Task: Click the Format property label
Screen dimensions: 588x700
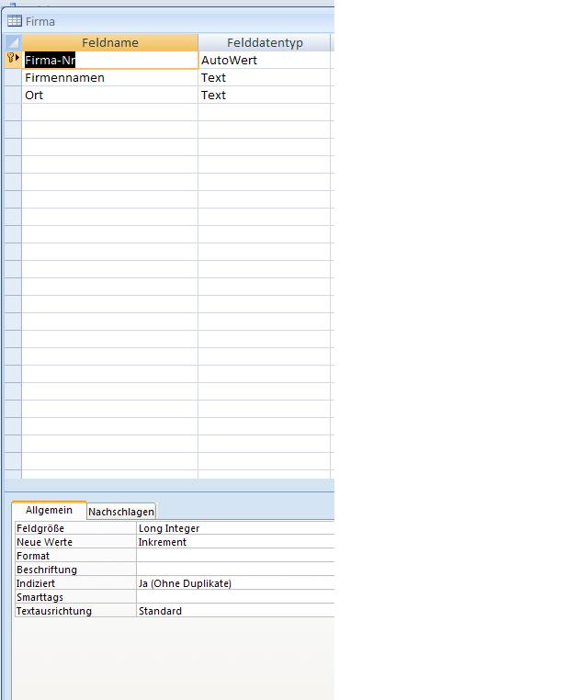Action: (x=33, y=556)
